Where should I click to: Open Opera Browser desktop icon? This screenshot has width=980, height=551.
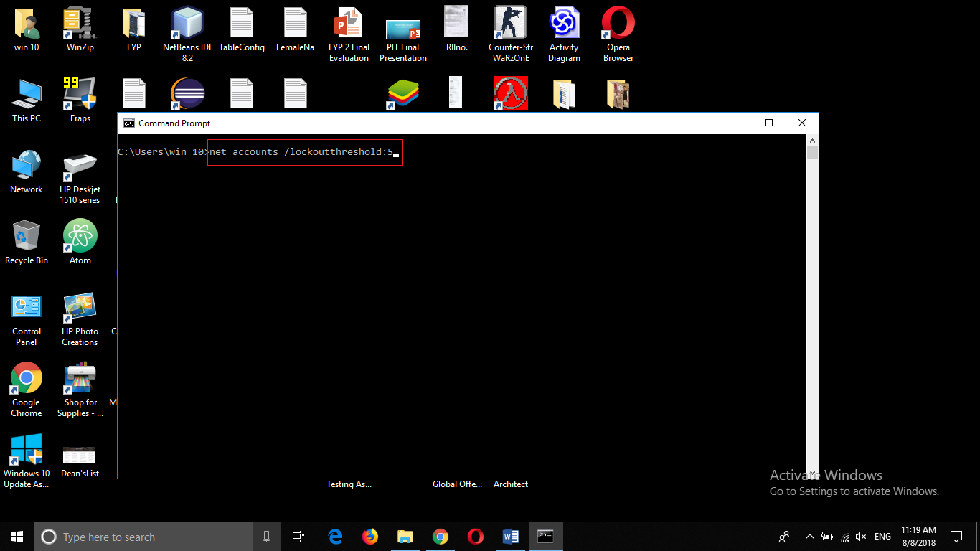[x=618, y=24]
